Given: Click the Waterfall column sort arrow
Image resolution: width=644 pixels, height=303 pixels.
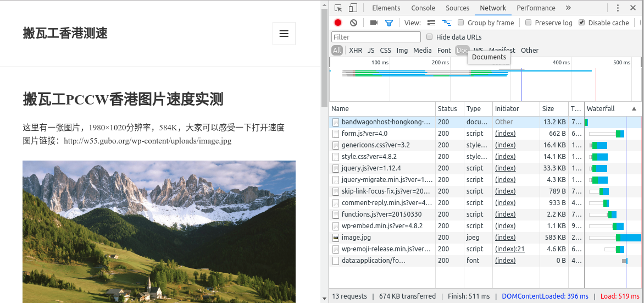Looking at the screenshot, I should tap(634, 108).
